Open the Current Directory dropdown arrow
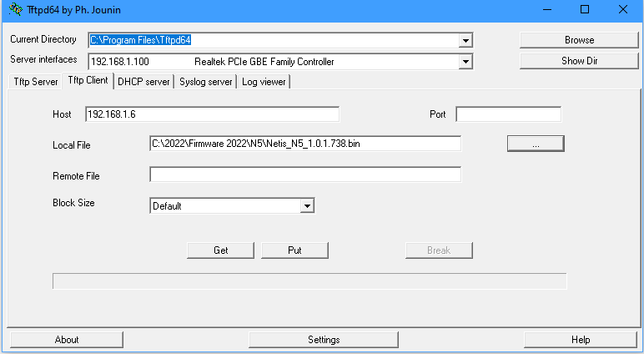This screenshot has width=644, height=354. (465, 40)
